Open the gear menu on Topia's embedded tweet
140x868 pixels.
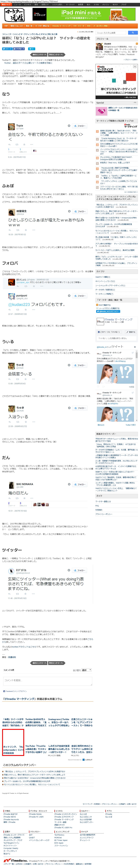point(69,126)
